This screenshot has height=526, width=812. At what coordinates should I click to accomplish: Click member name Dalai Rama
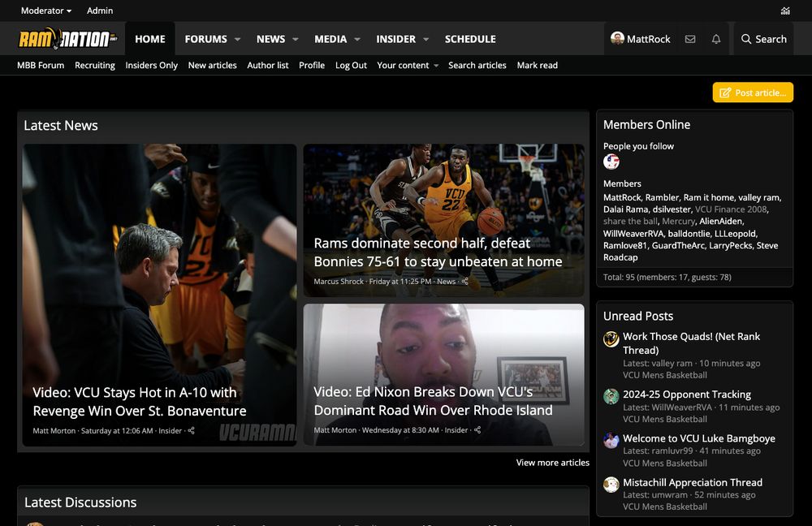point(625,209)
